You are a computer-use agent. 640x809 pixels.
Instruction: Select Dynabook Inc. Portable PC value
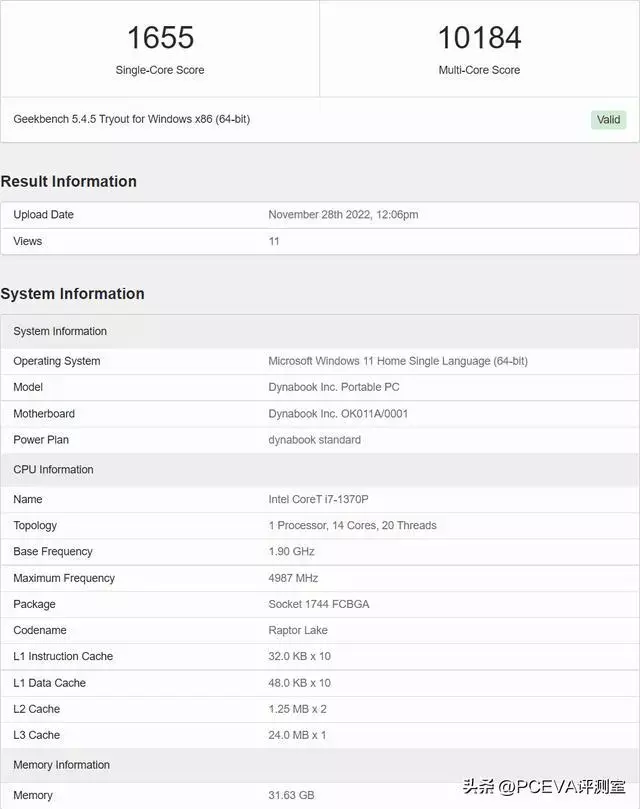click(334, 387)
